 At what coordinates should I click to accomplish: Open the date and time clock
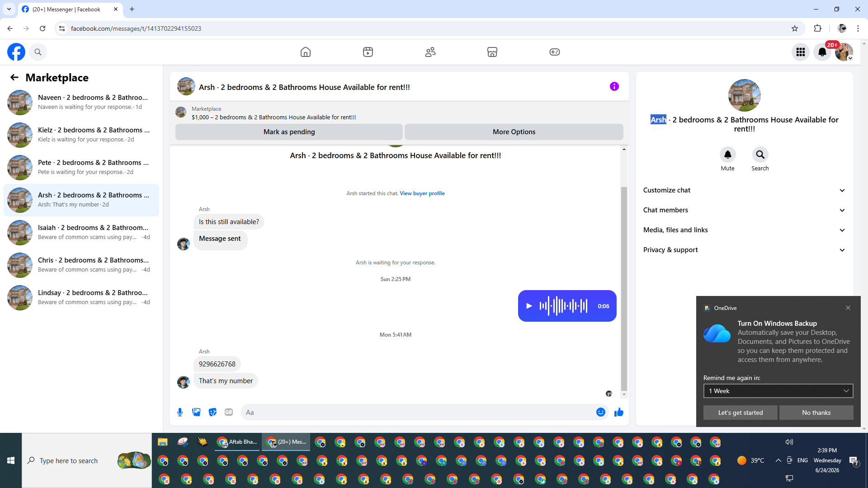[827, 460]
